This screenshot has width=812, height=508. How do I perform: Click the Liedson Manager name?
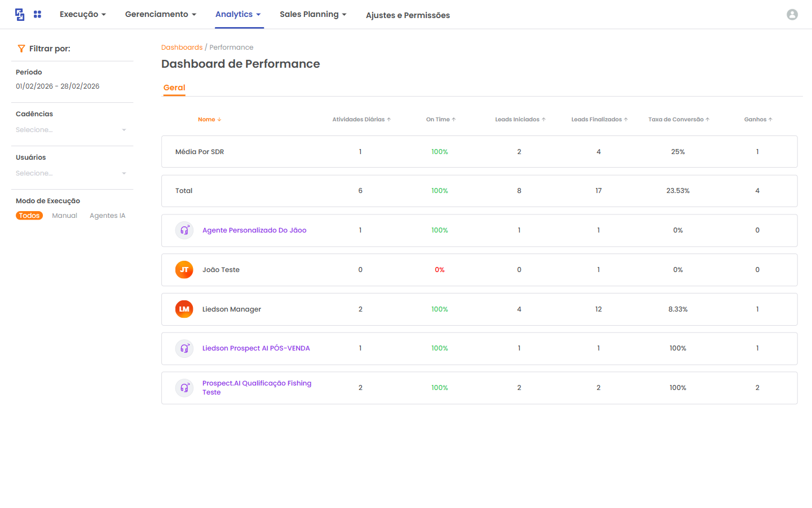pyautogui.click(x=232, y=309)
